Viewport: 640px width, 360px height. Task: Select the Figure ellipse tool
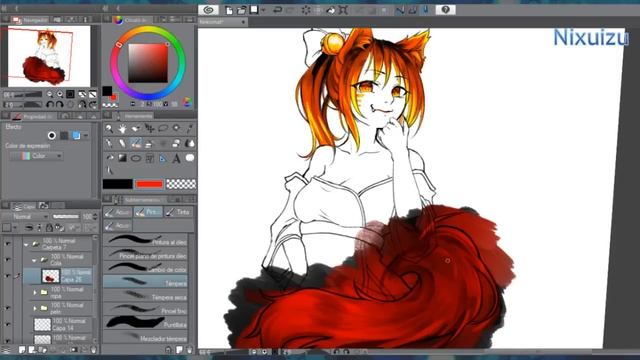point(136,158)
